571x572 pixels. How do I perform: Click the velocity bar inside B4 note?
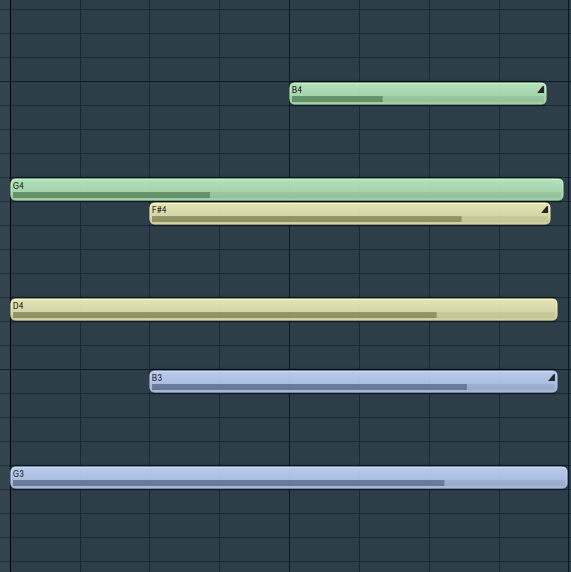tap(337, 99)
